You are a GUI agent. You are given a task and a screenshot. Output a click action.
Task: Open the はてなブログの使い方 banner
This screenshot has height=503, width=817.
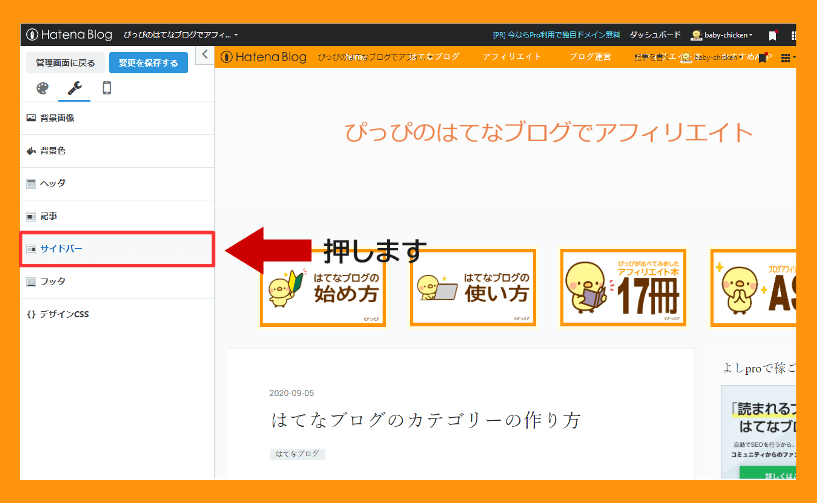473,288
